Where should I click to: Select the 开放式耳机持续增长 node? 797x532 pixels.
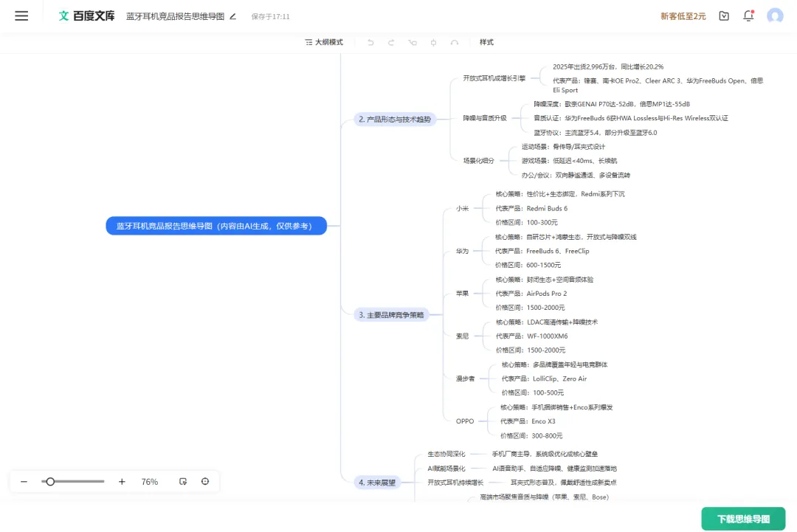coord(455,483)
